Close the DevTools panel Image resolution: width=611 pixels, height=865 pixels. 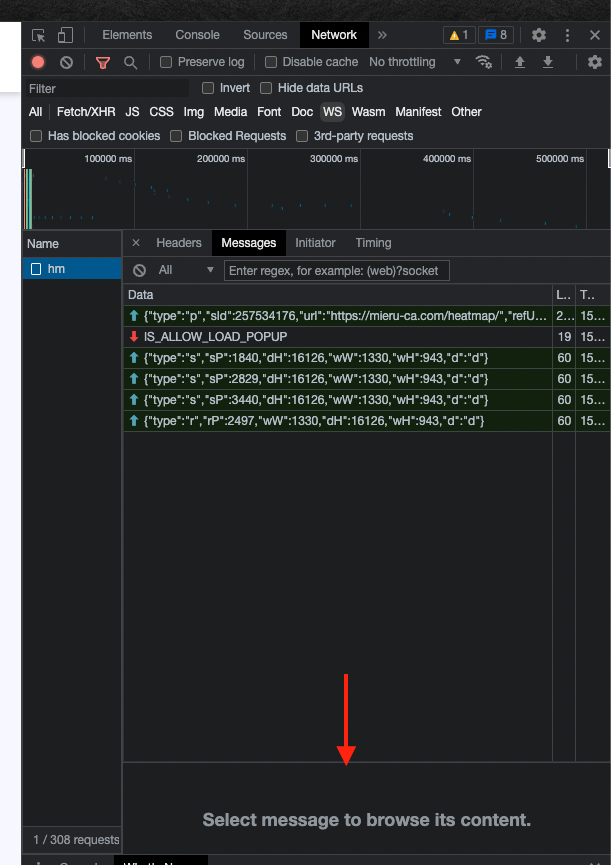(594, 35)
